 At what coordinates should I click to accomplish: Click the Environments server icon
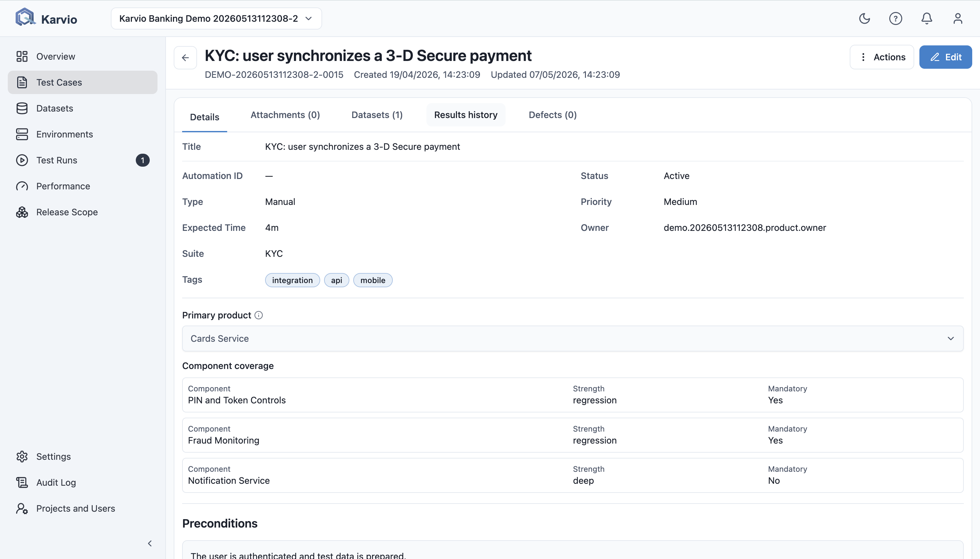[x=22, y=134]
